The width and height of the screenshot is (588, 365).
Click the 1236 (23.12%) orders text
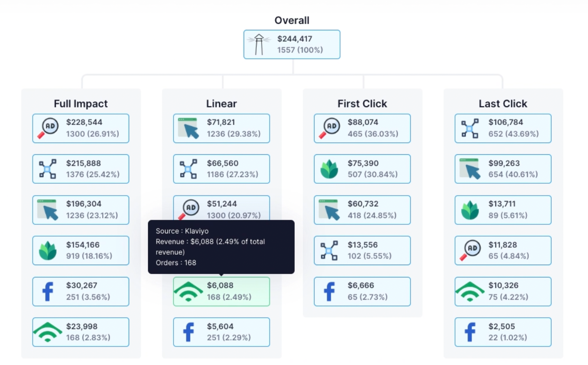point(92,215)
